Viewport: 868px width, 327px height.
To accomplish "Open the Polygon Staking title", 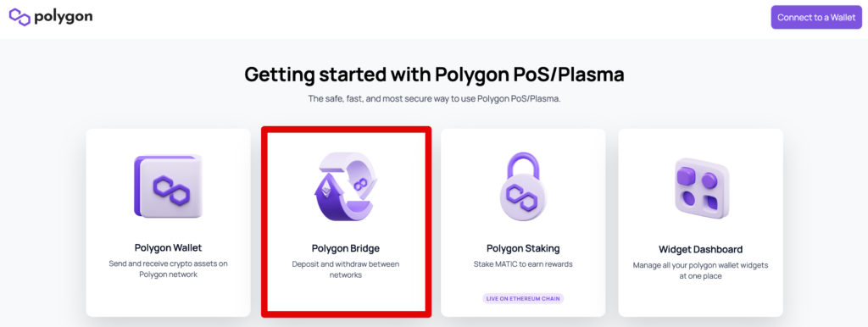I will (x=523, y=248).
